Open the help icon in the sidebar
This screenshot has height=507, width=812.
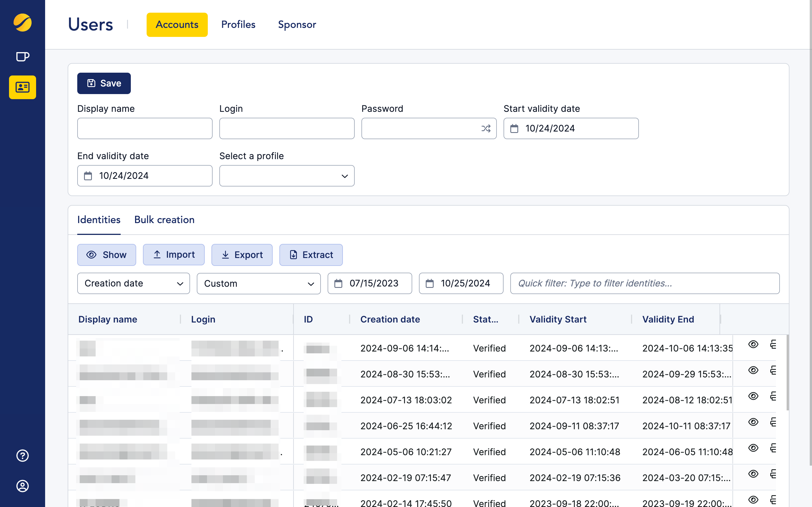tap(22, 455)
